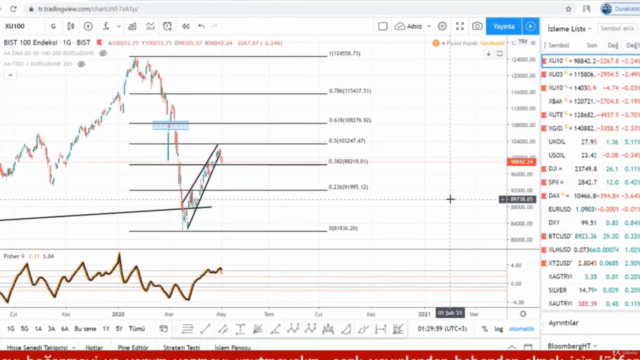Select the Fibonacci retracement drawing tool
The width and height of the screenshot is (640, 360).
coord(187,329)
